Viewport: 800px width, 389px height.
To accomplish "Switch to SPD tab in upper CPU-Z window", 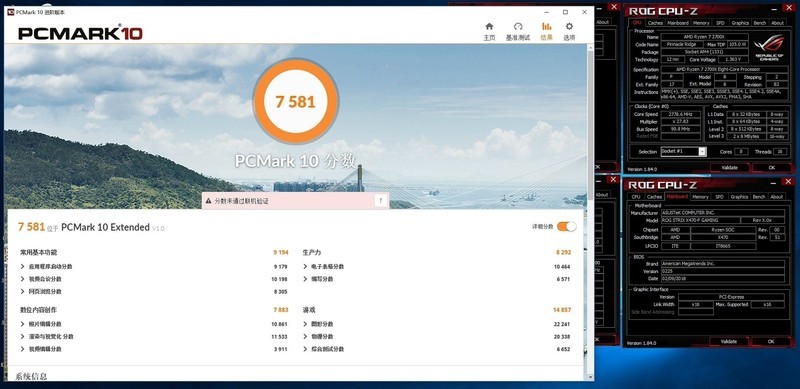I will [x=720, y=22].
